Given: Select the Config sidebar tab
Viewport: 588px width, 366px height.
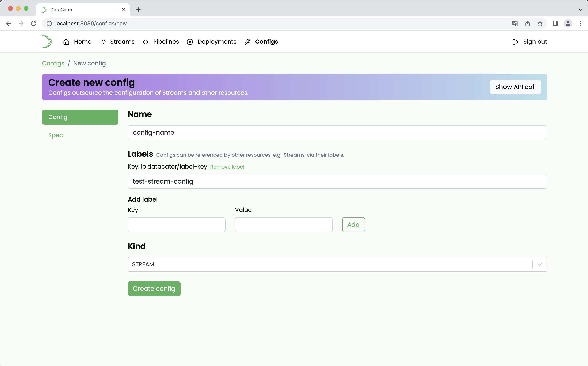Looking at the screenshot, I should tap(80, 117).
